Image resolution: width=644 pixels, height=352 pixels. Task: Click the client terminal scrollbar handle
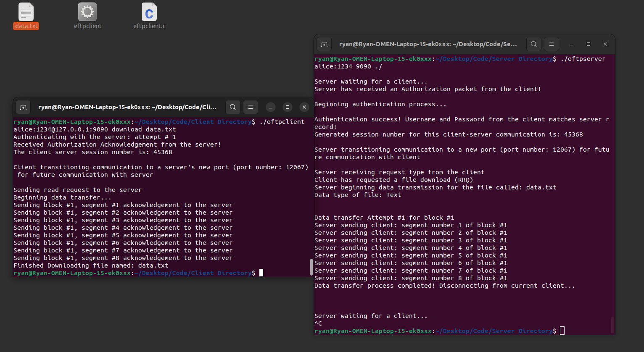tap(311, 267)
